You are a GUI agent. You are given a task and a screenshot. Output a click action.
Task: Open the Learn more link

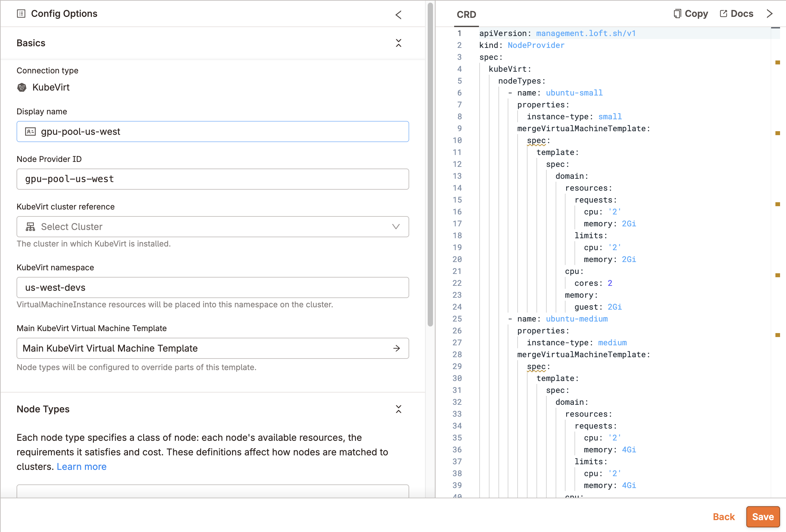coord(82,467)
